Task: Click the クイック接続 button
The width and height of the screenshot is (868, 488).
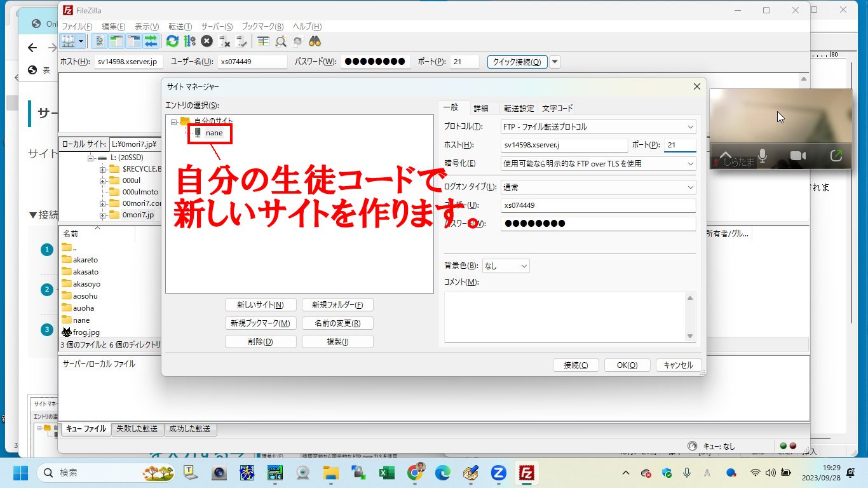Action: tap(517, 62)
